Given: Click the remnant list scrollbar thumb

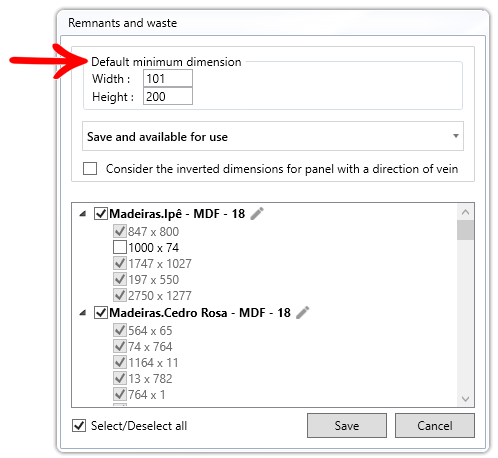Looking at the screenshot, I should coord(465,230).
